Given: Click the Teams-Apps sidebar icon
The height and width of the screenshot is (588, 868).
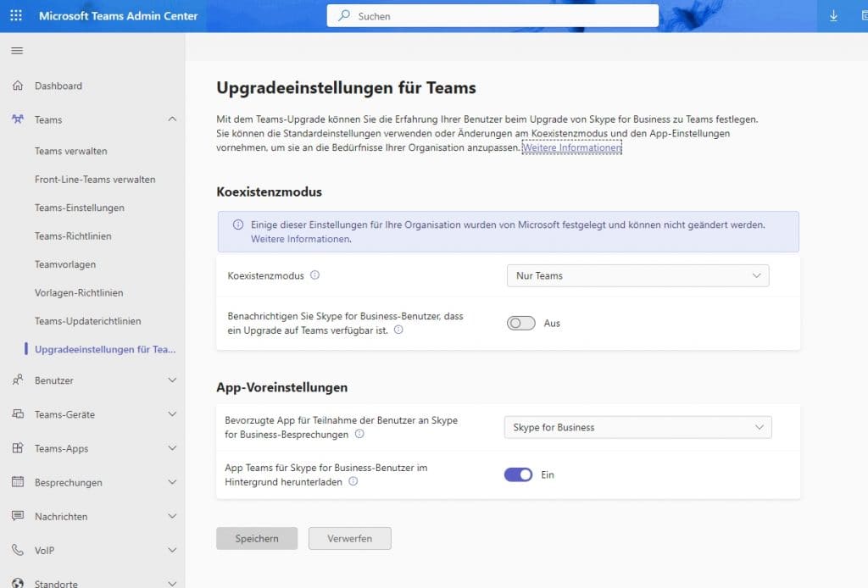Looking at the screenshot, I should (x=16, y=448).
